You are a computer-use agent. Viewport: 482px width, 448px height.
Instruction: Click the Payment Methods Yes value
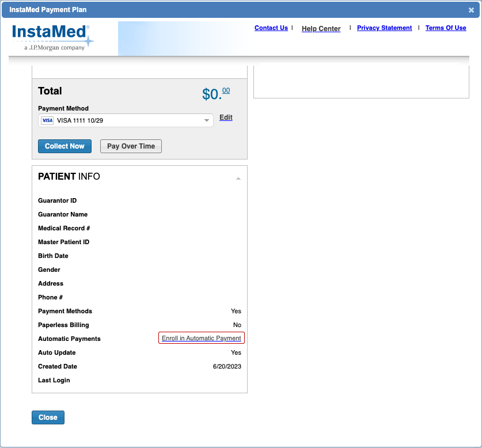click(236, 311)
